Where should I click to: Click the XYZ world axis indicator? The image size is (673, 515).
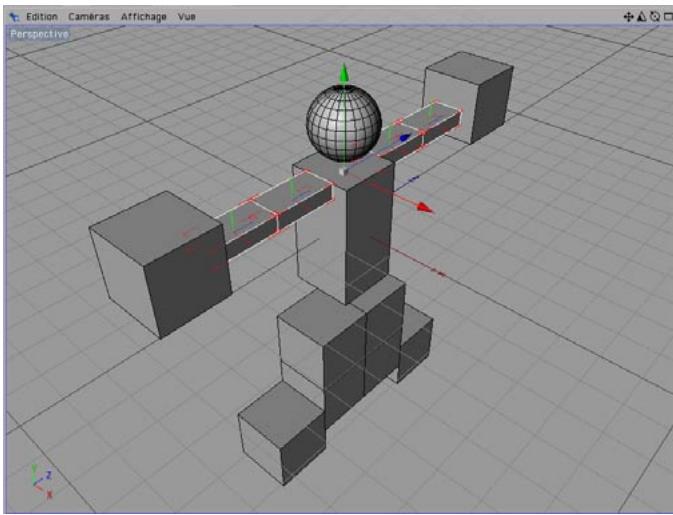42,481
